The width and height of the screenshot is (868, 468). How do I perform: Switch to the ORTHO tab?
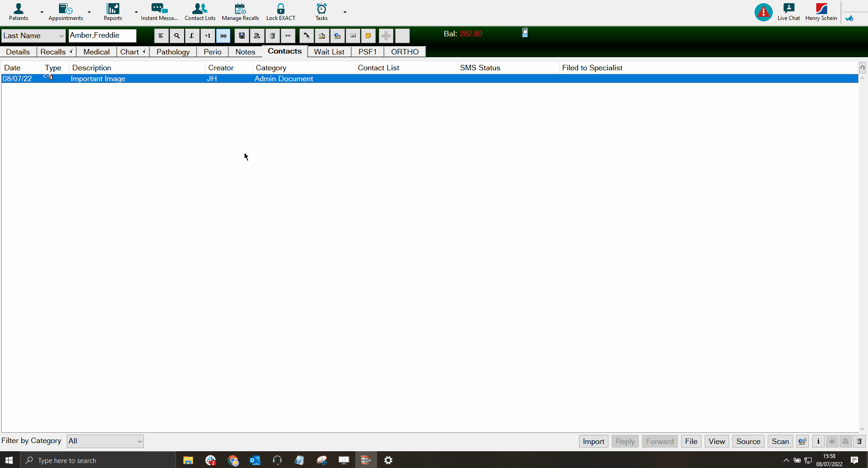(405, 52)
